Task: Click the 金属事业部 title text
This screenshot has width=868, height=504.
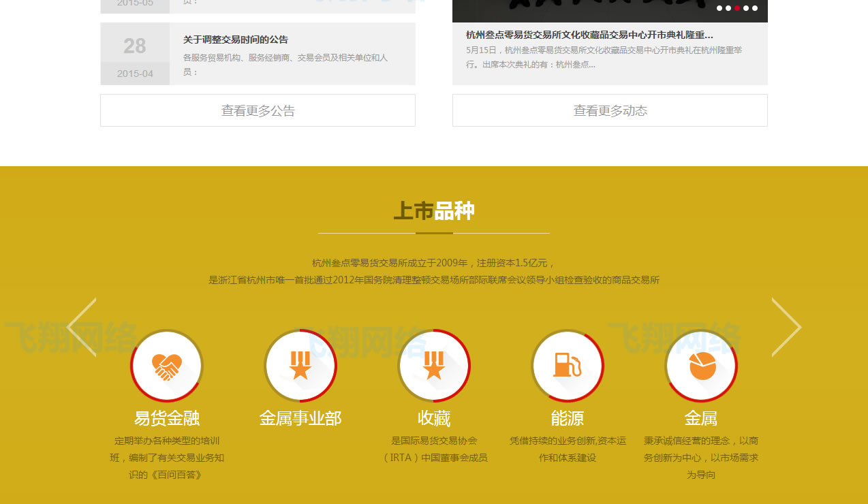Action: tap(300, 418)
